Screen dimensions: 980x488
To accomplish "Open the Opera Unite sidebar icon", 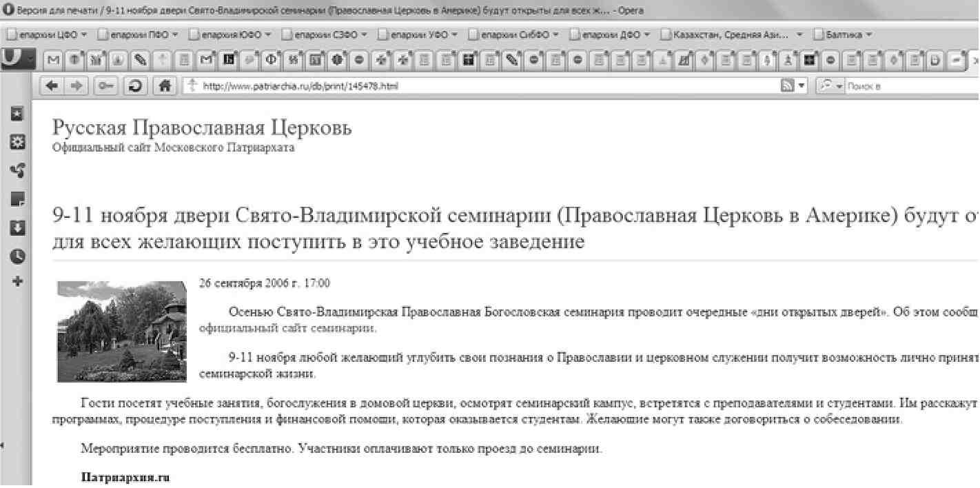I will pos(19,170).
